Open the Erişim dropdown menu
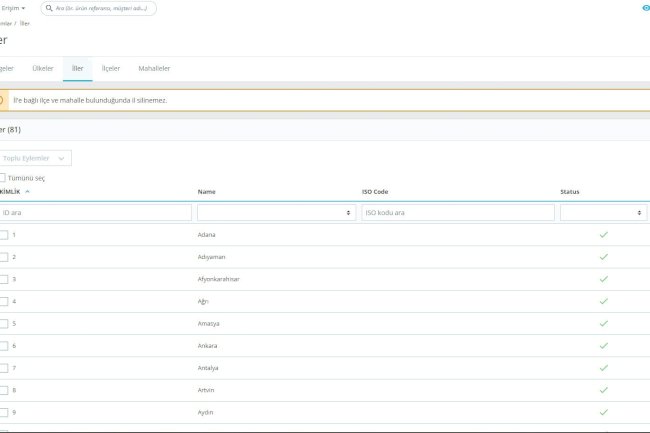The height and width of the screenshot is (433, 650). [x=13, y=8]
